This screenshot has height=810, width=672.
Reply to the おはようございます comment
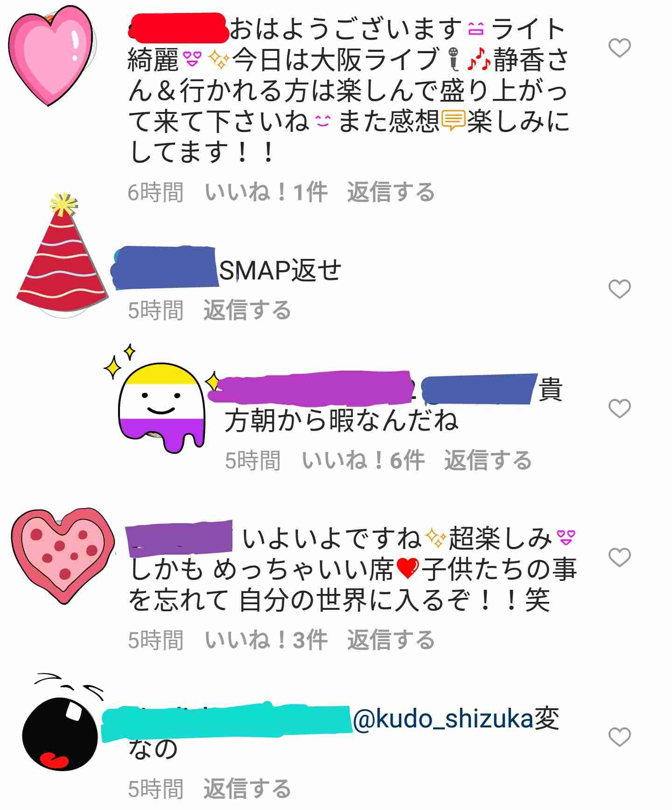[x=391, y=192]
